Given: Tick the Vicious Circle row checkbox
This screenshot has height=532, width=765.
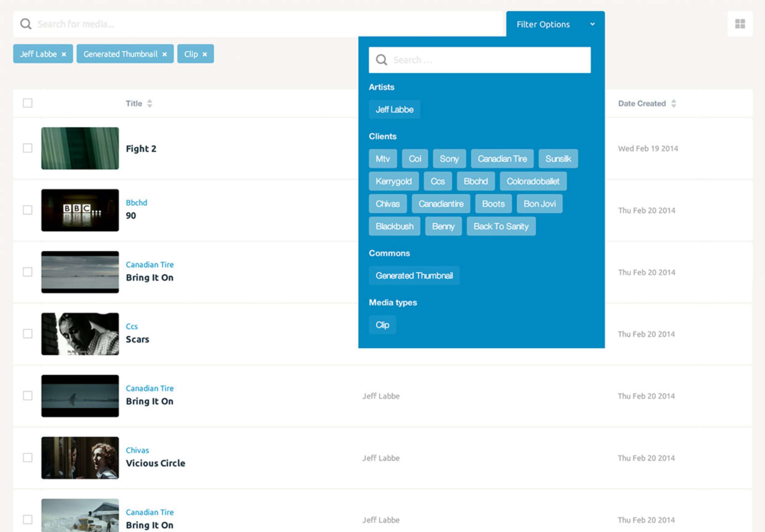Looking at the screenshot, I should pyautogui.click(x=28, y=457).
